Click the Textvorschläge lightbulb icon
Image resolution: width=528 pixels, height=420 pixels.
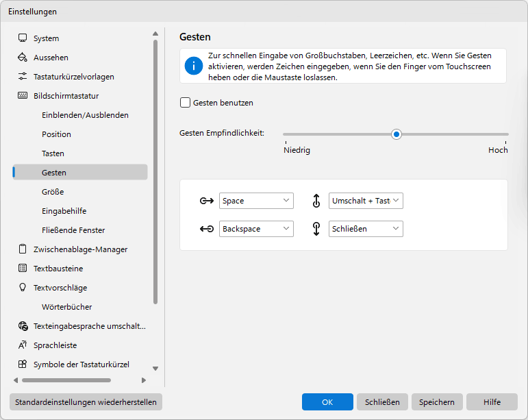click(x=23, y=287)
